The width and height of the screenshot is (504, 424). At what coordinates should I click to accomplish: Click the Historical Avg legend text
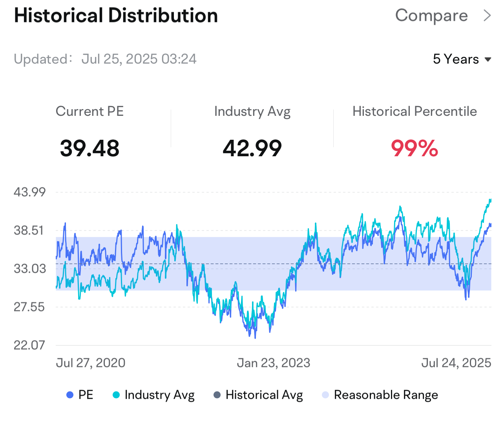[264, 395]
